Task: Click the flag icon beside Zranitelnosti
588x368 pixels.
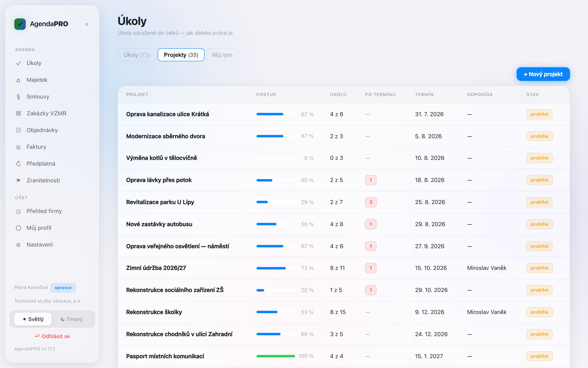Action: tap(18, 181)
